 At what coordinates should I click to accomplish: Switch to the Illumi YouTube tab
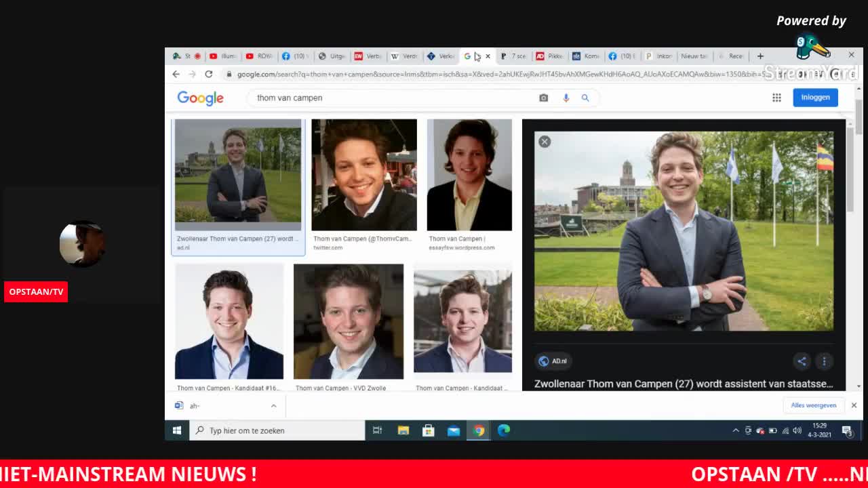coord(224,56)
